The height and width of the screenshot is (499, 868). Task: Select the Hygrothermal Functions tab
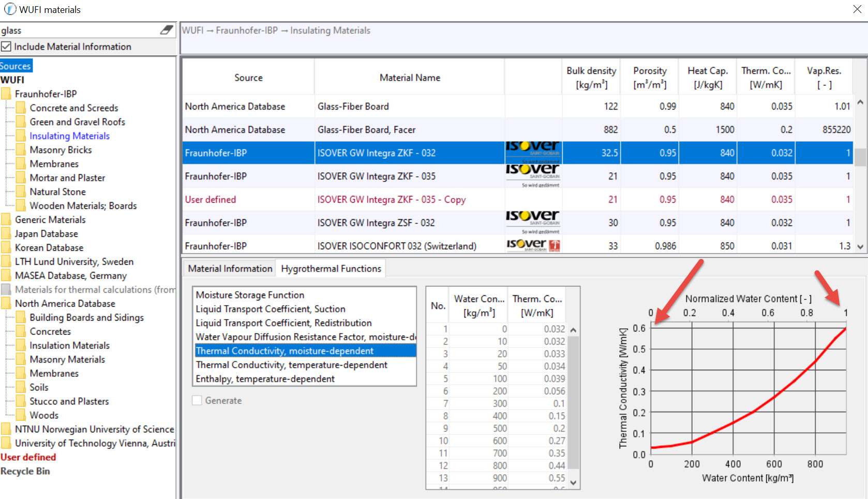(331, 268)
